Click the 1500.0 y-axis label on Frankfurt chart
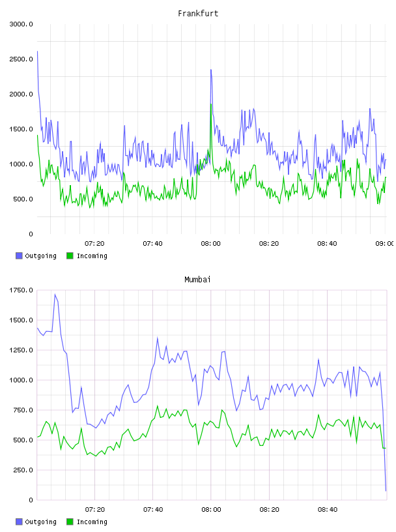Viewport: 396px width, 532px height. pos(21,129)
